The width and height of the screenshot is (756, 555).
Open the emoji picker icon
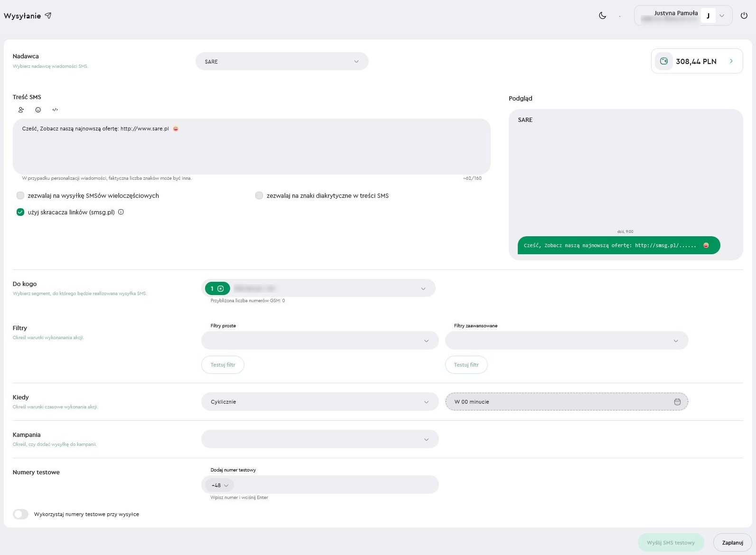38,110
